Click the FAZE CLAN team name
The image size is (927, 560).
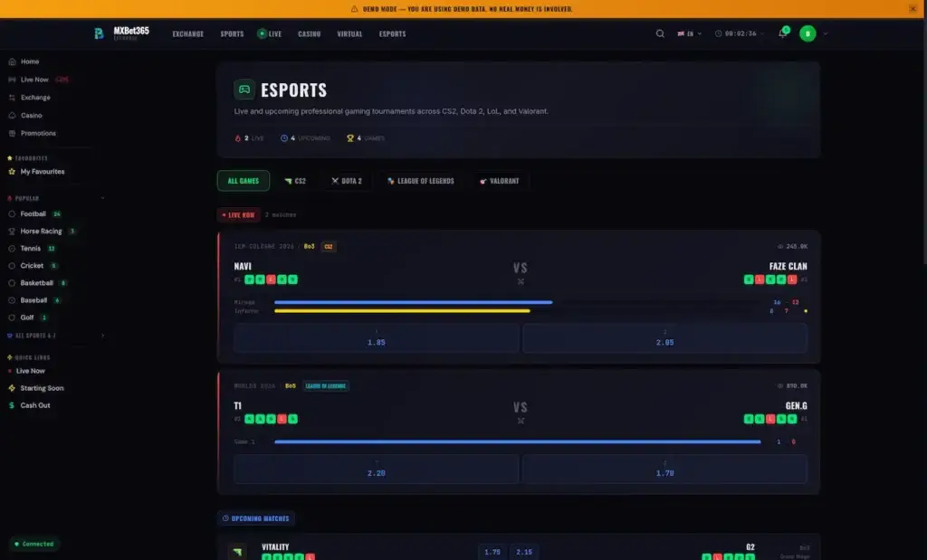[788, 266]
